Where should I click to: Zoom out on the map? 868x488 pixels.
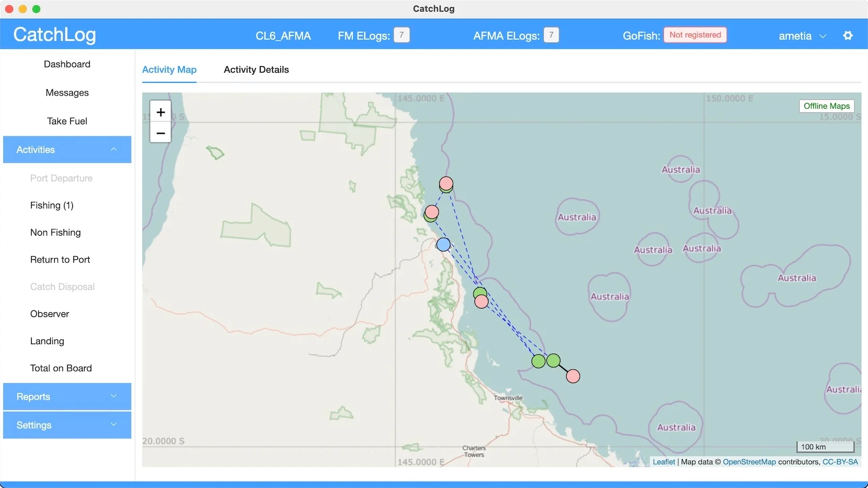pos(161,133)
